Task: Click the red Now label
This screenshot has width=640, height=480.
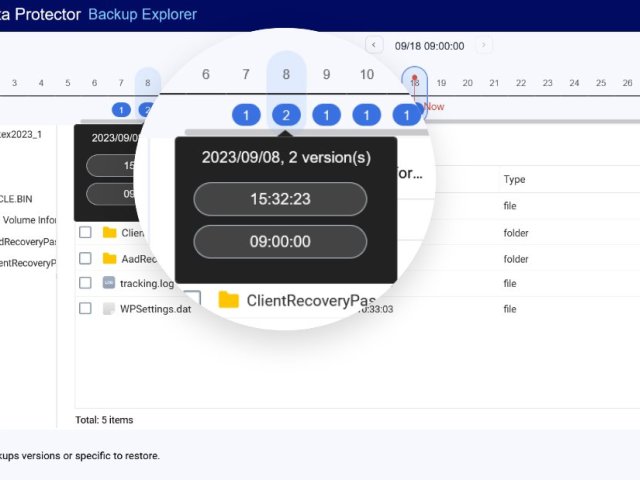Action: click(434, 107)
